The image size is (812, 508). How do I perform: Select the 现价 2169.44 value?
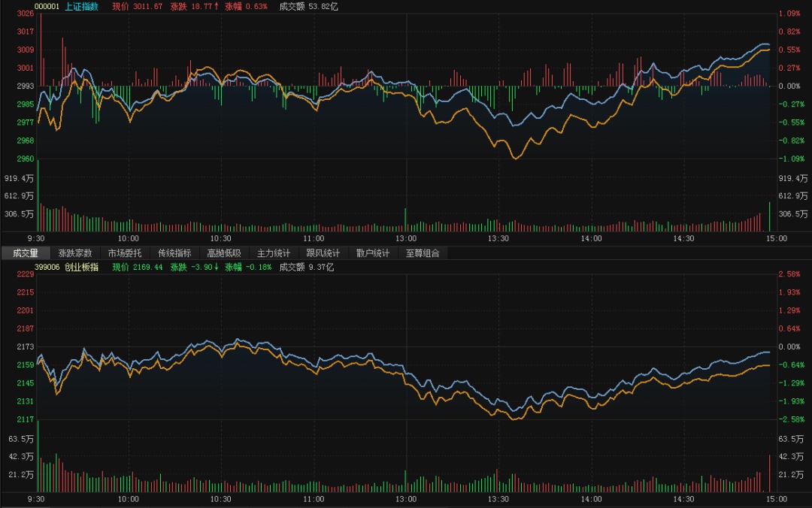tap(138, 267)
